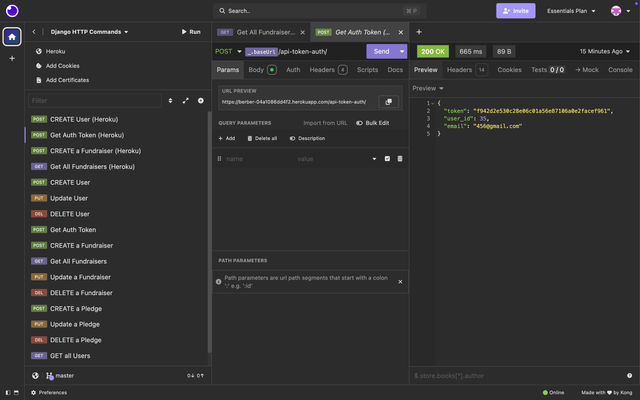The image size is (640, 400).
Task: Go back with the left chevron arrow
Action: pyautogui.click(x=34, y=32)
